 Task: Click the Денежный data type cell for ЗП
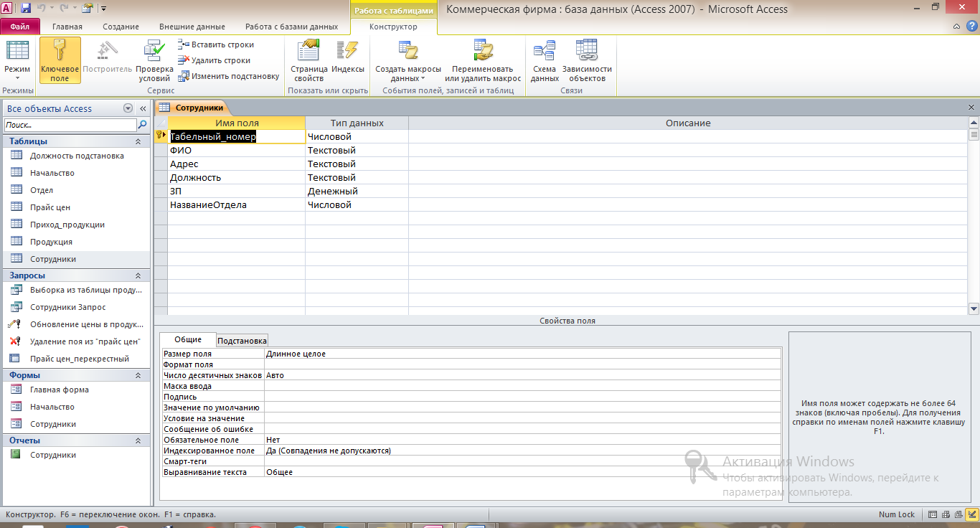357,192
